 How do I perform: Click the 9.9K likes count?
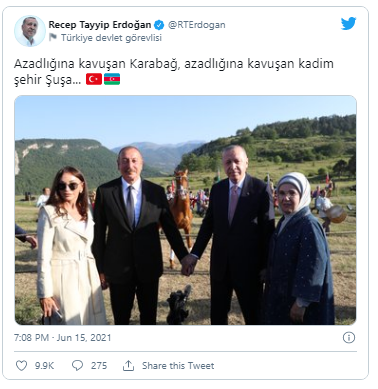click(x=44, y=366)
